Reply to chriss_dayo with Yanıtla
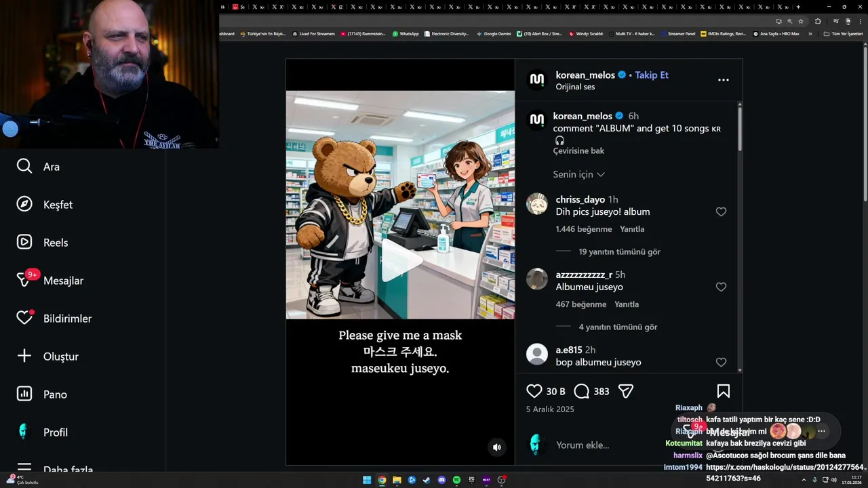The width and height of the screenshot is (868, 488). click(632, 229)
